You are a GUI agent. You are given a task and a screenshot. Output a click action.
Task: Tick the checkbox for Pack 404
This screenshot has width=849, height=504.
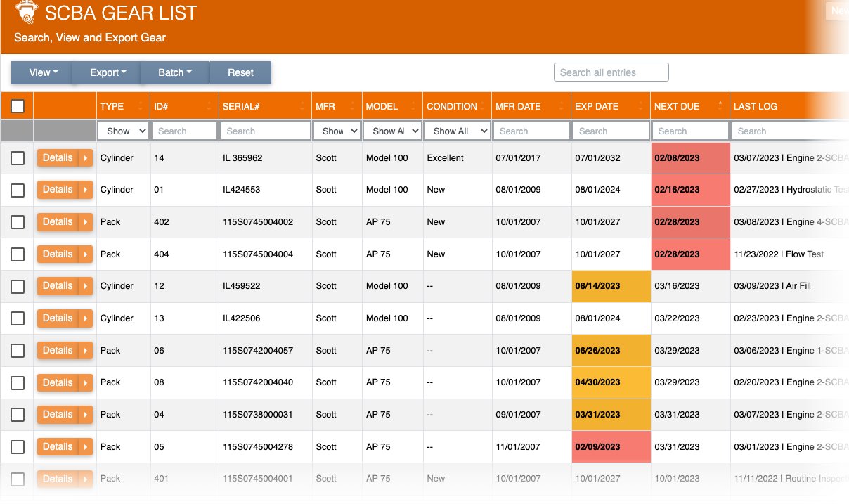18,254
